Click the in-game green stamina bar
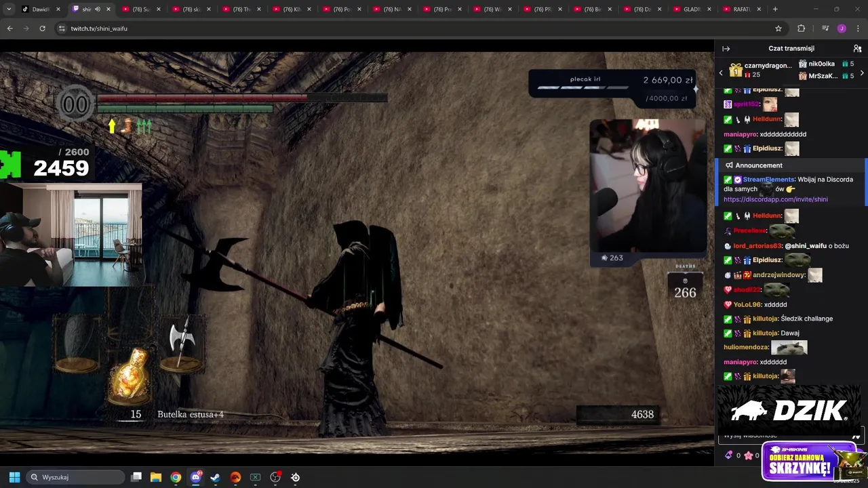868x488 pixels. pyautogui.click(x=185, y=108)
